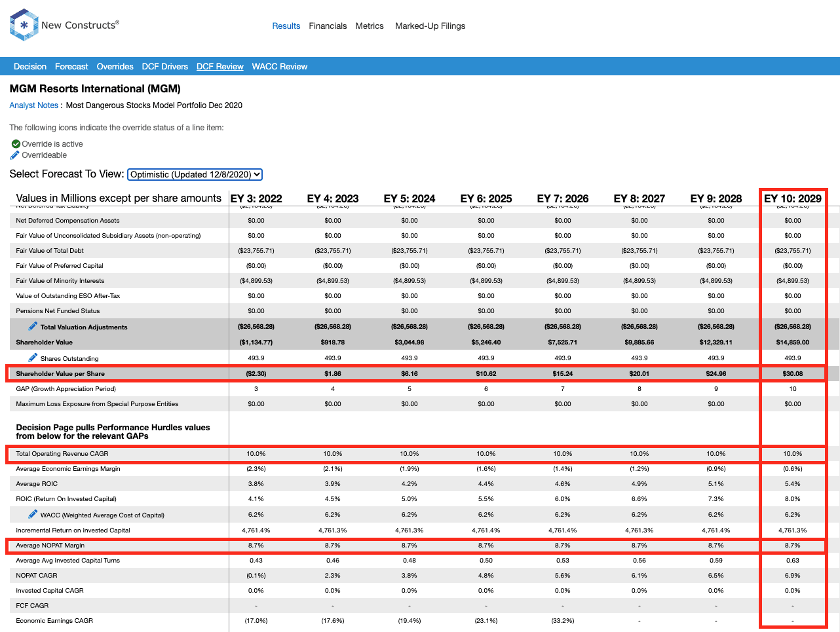Click the NOPAT CAGR row label
Viewport: 840px width, 632px height.
(37, 576)
